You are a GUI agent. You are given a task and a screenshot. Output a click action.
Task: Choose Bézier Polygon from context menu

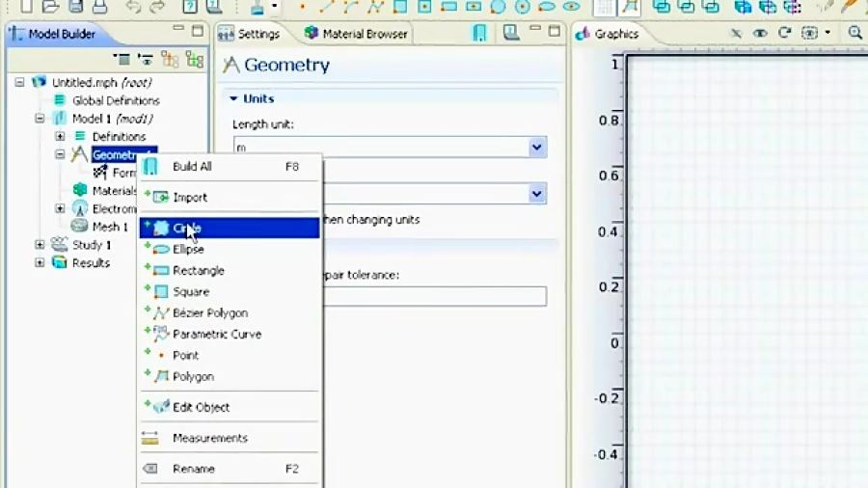click(230, 313)
